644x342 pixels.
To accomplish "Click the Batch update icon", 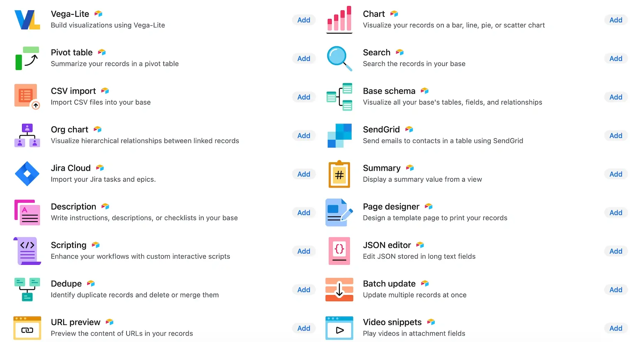I will (339, 289).
